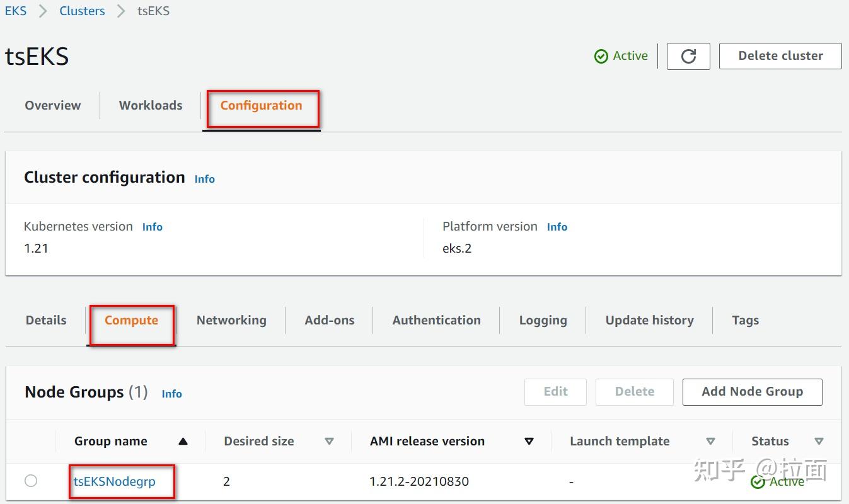This screenshot has height=504, width=849.
Task: Sort the AMI release version column
Action: [x=529, y=442]
